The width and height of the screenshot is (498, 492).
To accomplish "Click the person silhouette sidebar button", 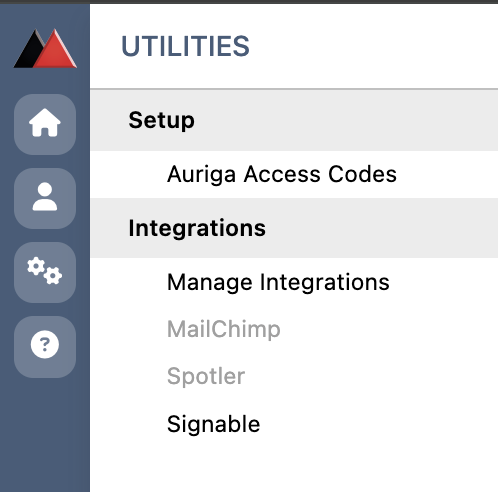I will pyautogui.click(x=45, y=197).
